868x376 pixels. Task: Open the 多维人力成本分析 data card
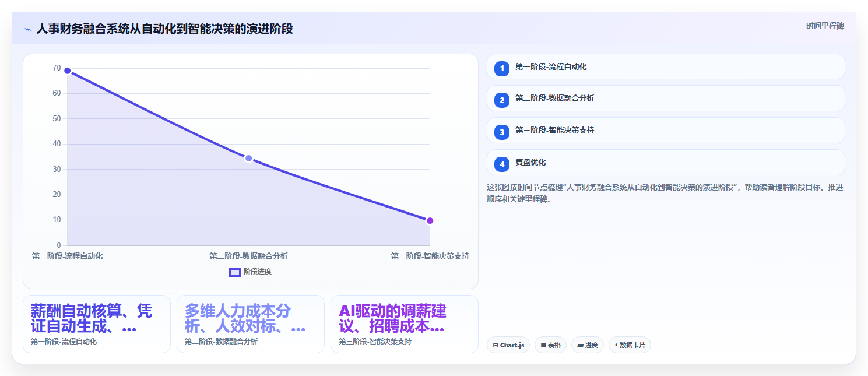point(251,324)
